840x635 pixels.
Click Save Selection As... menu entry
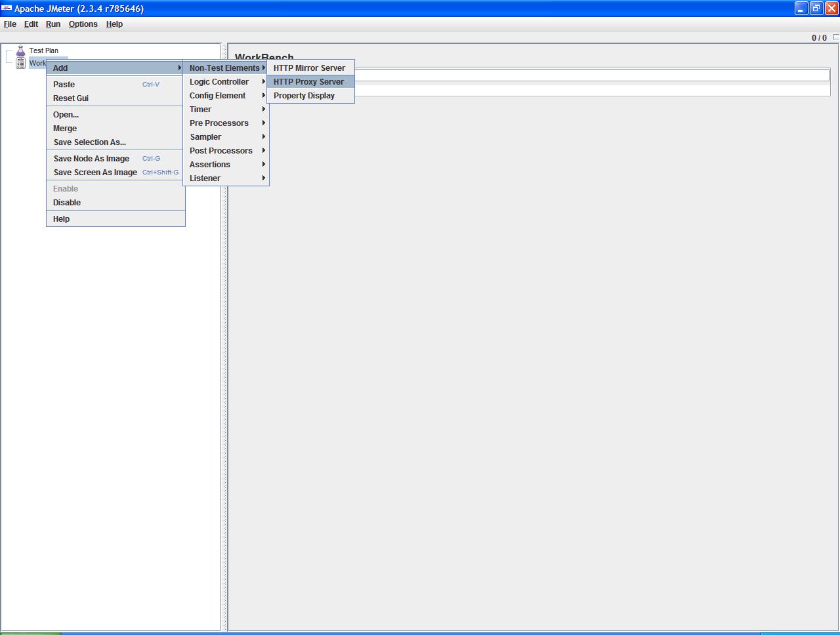115,142
